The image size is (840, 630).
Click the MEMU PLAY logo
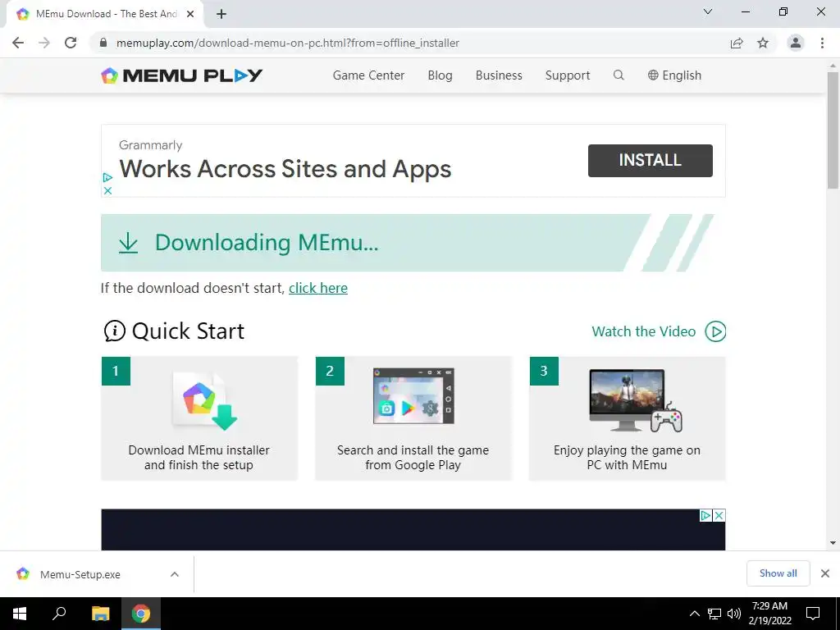(x=181, y=75)
